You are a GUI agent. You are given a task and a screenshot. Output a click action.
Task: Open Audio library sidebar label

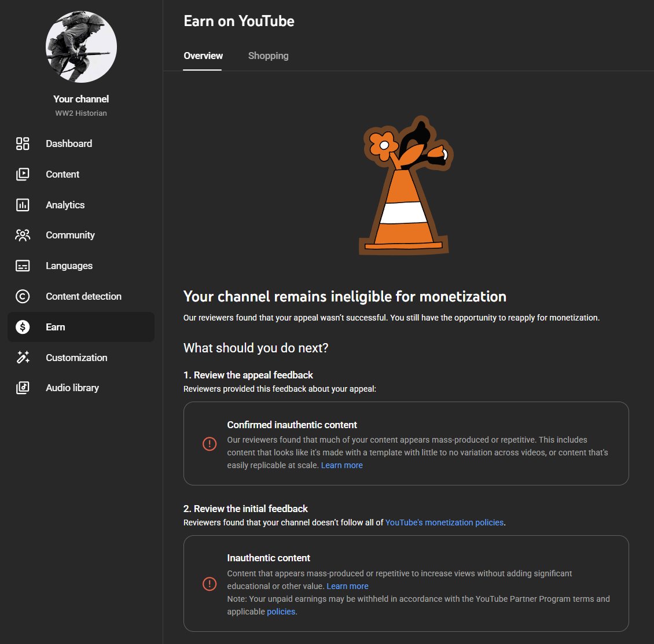(72, 388)
